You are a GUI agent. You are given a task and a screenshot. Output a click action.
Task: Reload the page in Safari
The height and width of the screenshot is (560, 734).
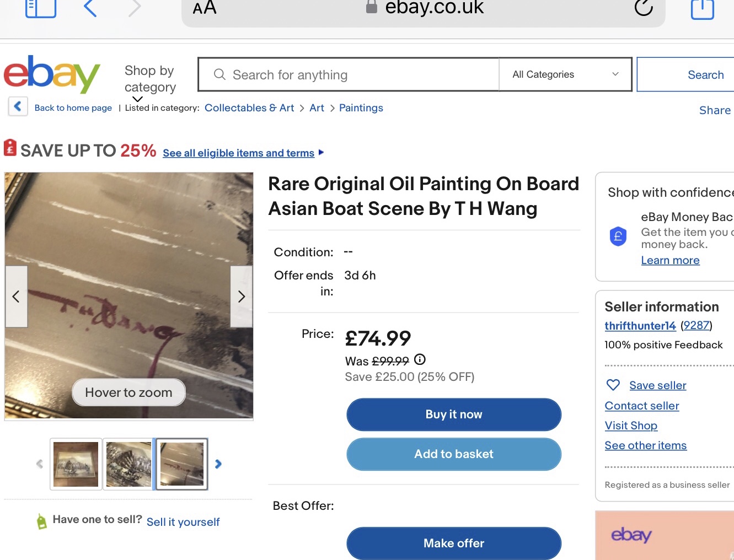(644, 8)
